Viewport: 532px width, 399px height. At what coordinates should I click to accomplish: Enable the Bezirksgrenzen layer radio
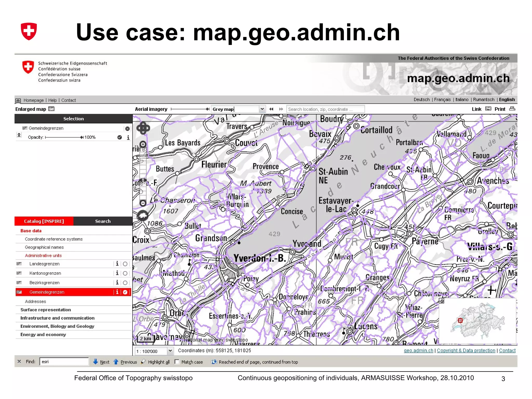125,283
